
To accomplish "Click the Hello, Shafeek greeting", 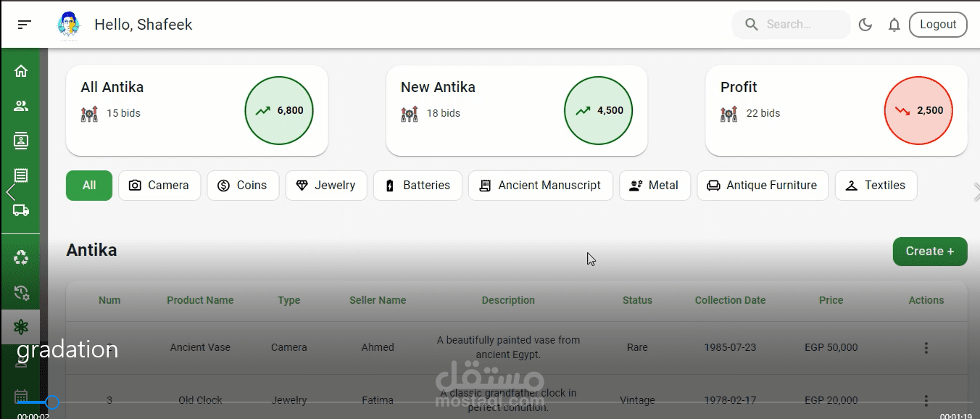I will pos(144,25).
